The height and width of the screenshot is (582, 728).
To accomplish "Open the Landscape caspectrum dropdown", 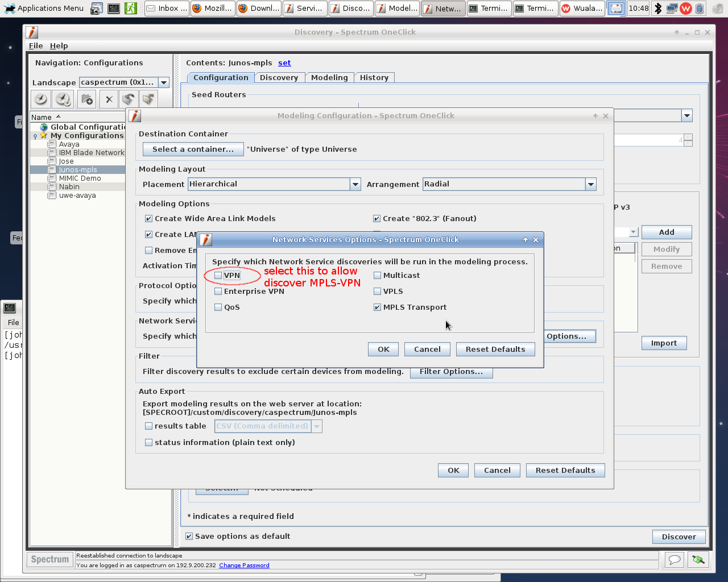I will [164, 82].
